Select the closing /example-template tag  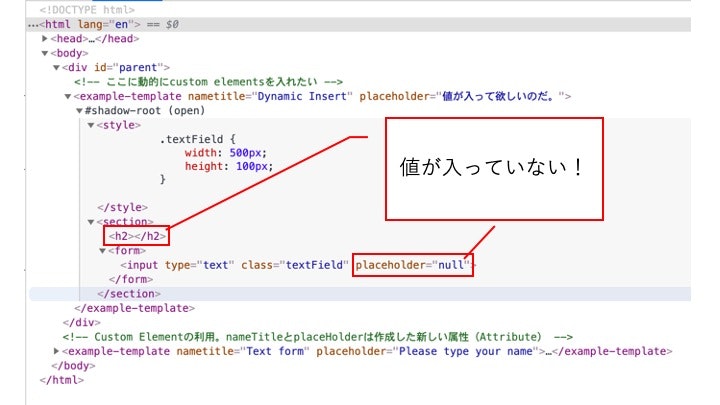[x=135, y=308]
